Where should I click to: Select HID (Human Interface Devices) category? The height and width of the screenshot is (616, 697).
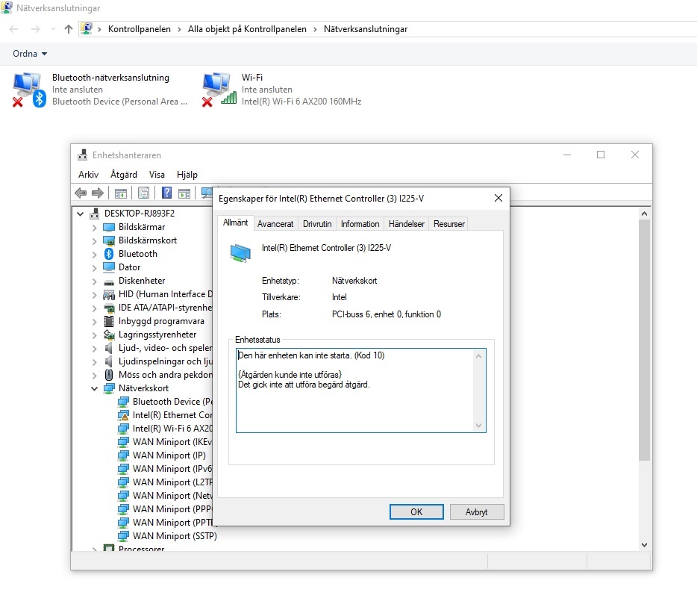[166, 294]
